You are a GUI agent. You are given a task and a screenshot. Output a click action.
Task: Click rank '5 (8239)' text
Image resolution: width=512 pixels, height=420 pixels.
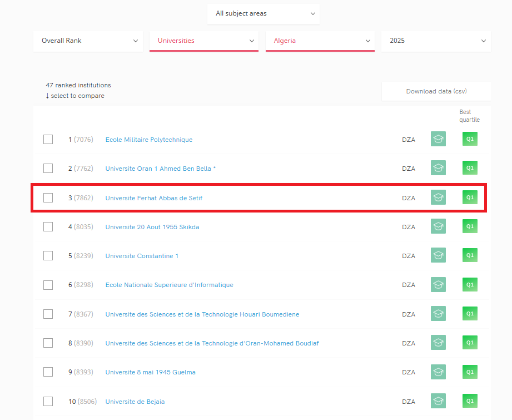click(81, 255)
